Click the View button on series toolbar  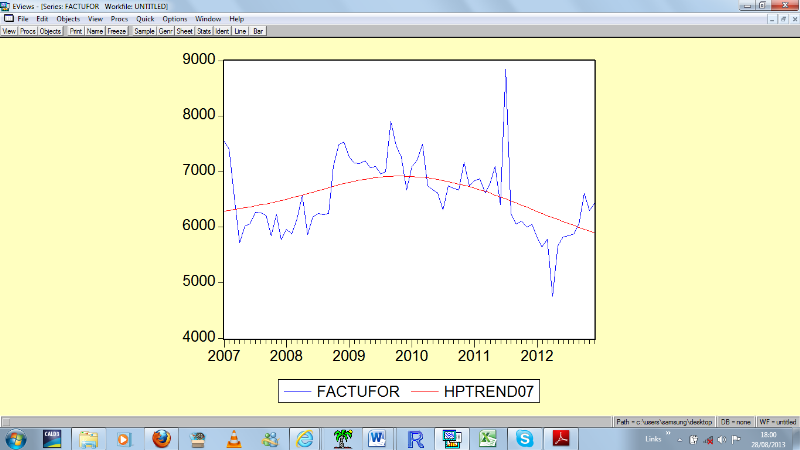(x=9, y=31)
